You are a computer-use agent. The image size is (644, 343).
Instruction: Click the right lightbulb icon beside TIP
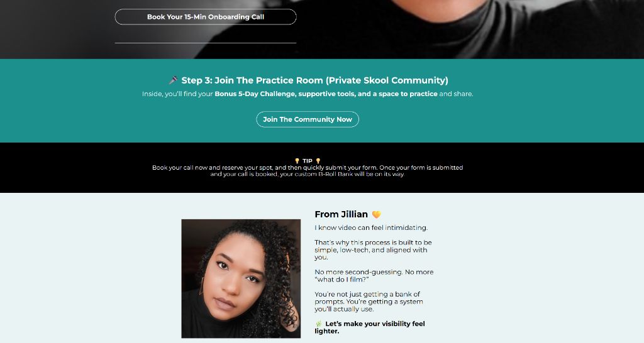(x=318, y=161)
